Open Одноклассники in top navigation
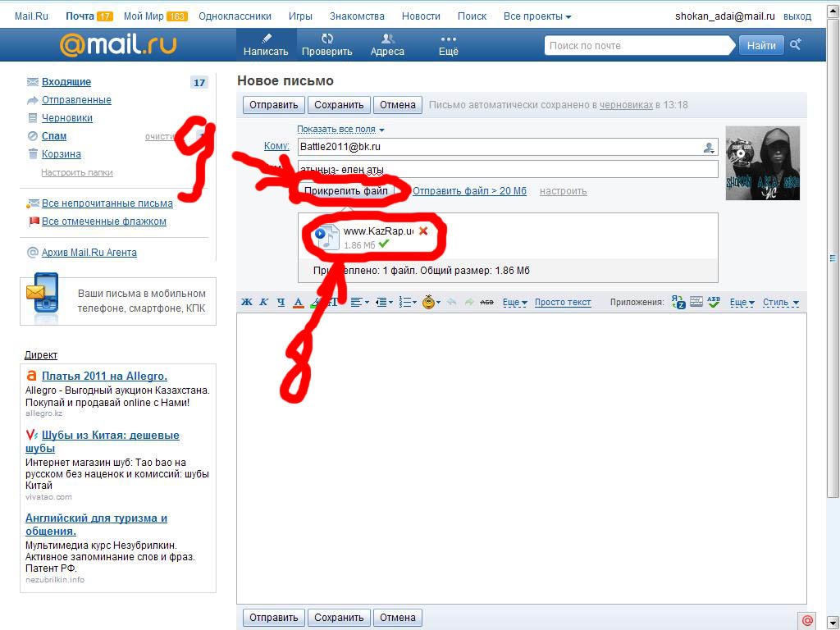Viewport: 840px width, 630px height. [235, 16]
